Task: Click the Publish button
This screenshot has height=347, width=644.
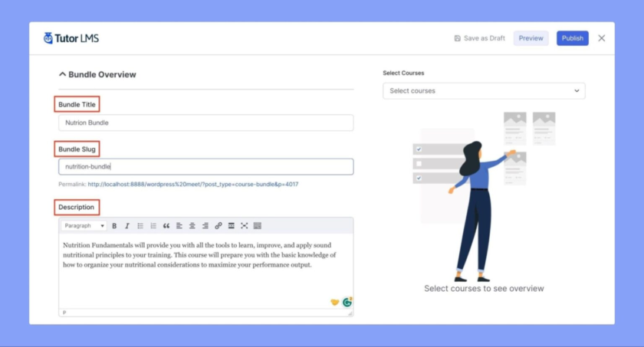Action: tap(572, 38)
